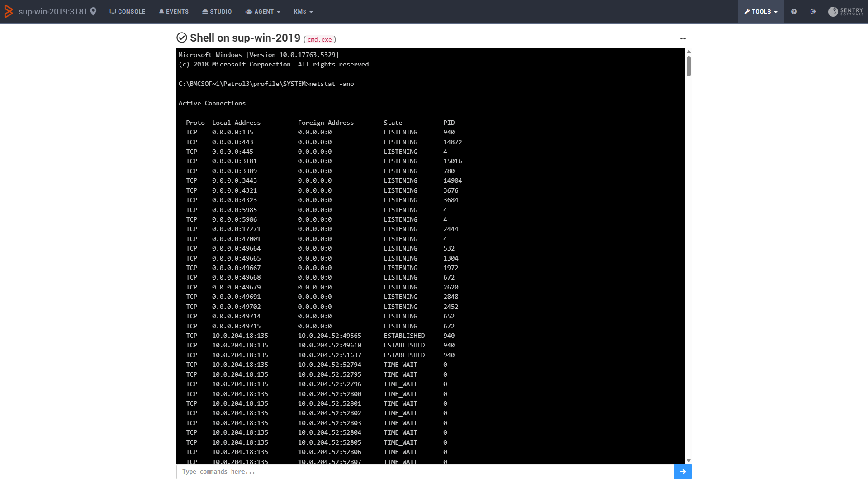Click the sup-win-2019:3181 host name link
Image resolution: width=868 pixels, height=488 pixels.
tap(52, 12)
